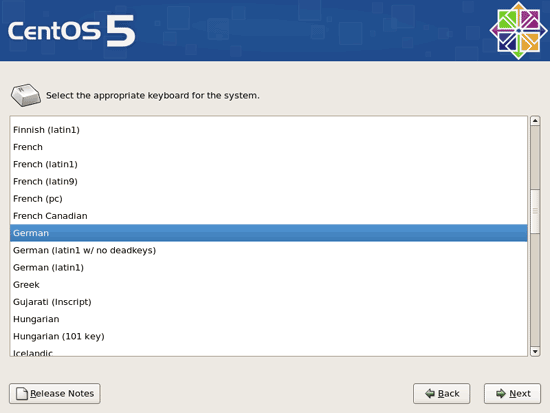Viewport: 550px width, 413px height.
Task: Choose German (latin1 w/ no deadkeys)
Action: coord(269,250)
